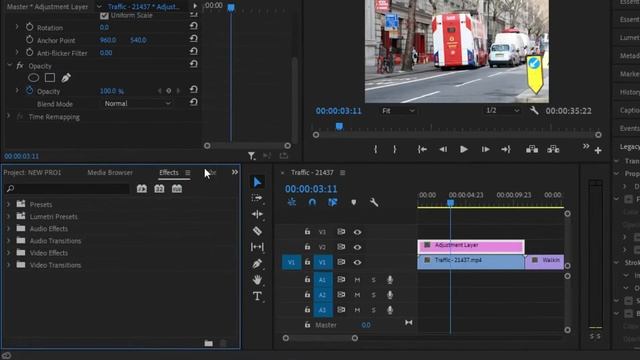Open the Fit zoom level dropdown
The height and width of the screenshot is (360, 640).
coord(398,111)
